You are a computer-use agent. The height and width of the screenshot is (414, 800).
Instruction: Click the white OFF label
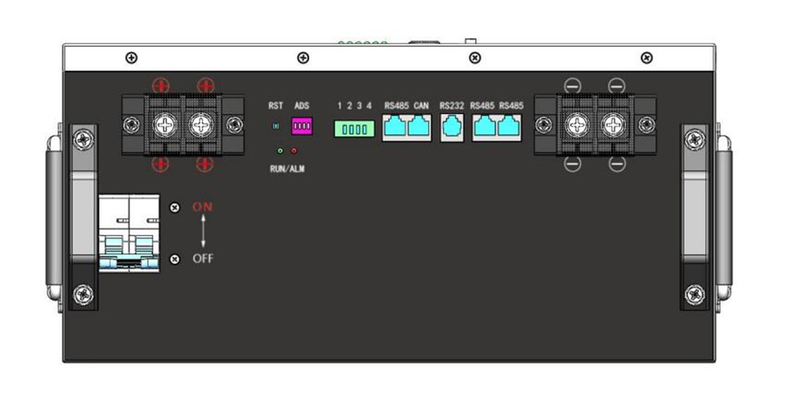pos(203,259)
